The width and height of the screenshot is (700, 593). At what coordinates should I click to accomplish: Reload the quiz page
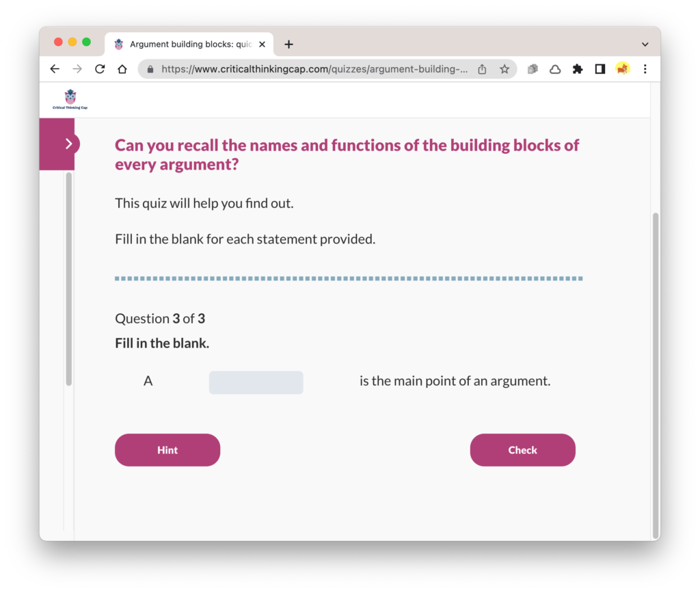point(100,69)
